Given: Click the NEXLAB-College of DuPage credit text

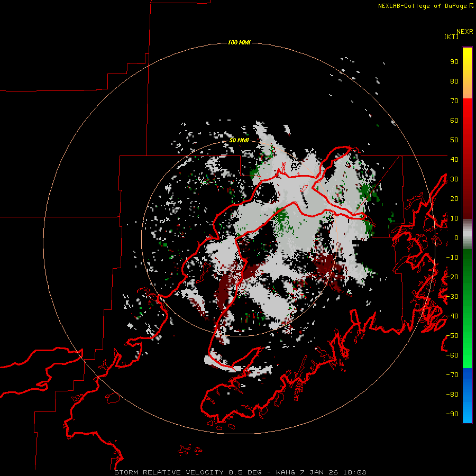Looking at the screenshot, I should (x=423, y=6).
